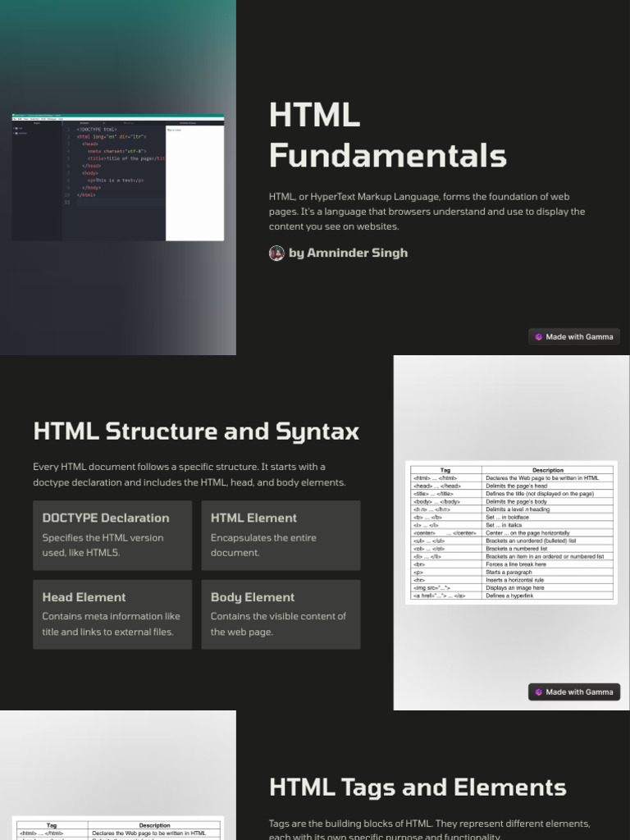Click paragraph 'Every HTML document follows a specific structure'
630x840 pixels.
pyautogui.click(x=189, y=475)
